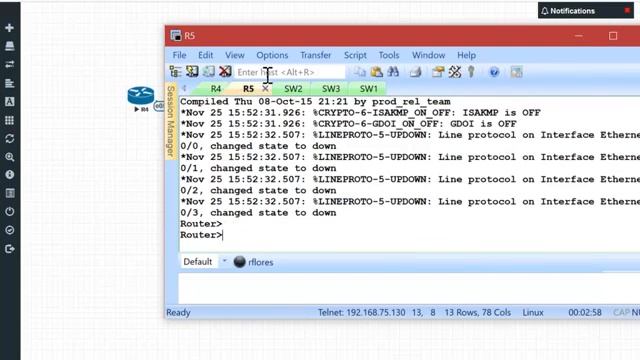Image resolution: width=640 pixels, height=360 pixels.
Task: Open More actions grid icon
Action: (x=9, y=120)
